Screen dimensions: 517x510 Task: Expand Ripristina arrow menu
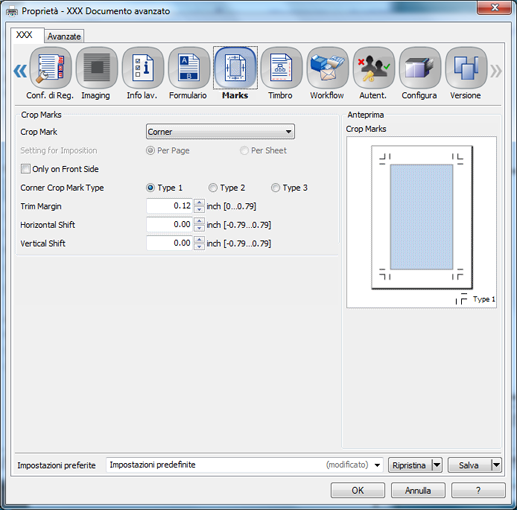437,465
